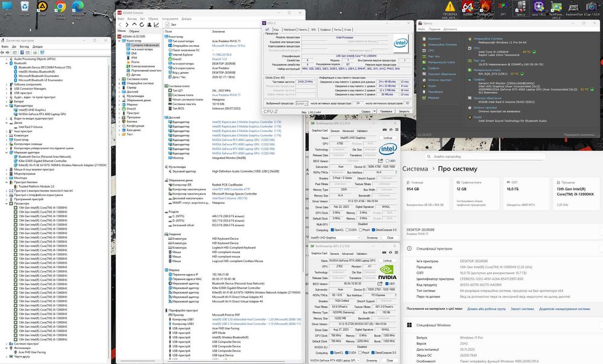Switch to the Mainboard tab in CPU-Z
603x364 pixels.
[289, 30]
